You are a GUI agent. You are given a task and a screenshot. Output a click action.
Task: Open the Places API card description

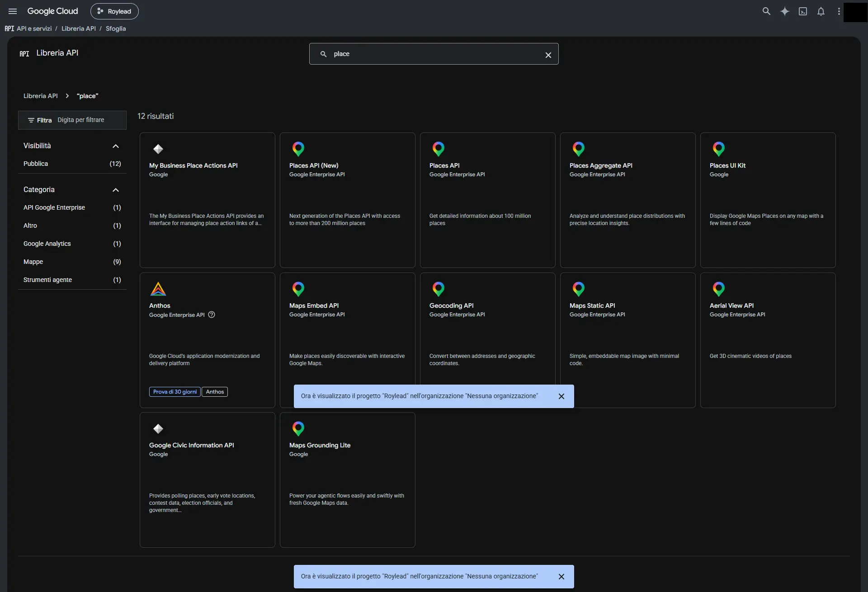(x=480, y=220)
